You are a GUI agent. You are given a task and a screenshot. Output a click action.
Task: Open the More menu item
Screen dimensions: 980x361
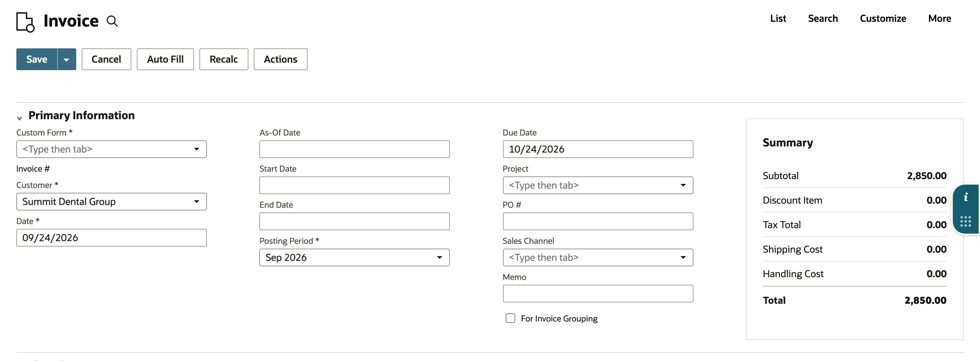coord(940,18)
